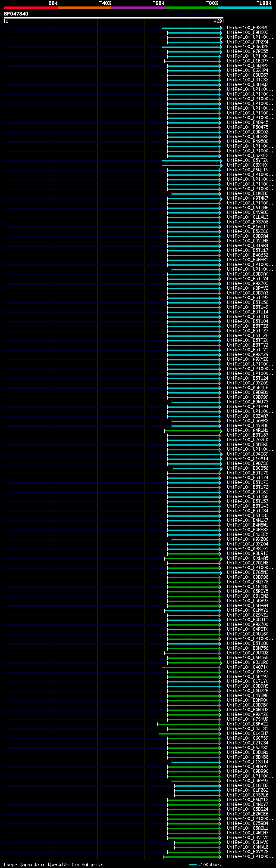Viewport: 276px width, 868px height.
Task: Select the BP047840 query label
Action: (x=16, y=14)
